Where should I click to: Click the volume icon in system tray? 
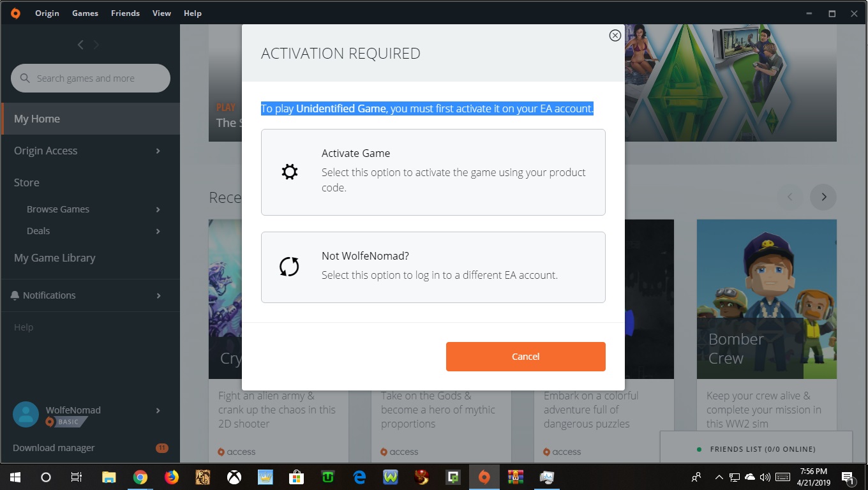765,477
